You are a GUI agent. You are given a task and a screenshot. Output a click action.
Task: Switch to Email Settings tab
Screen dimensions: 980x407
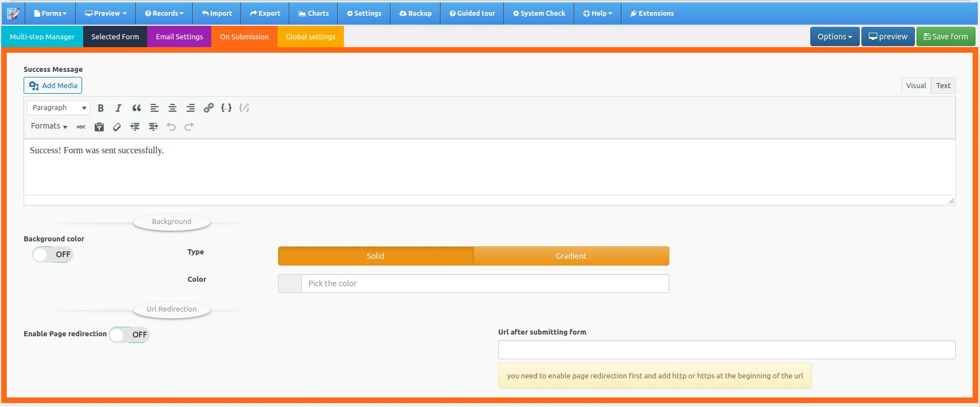click(x=179, y=36)
